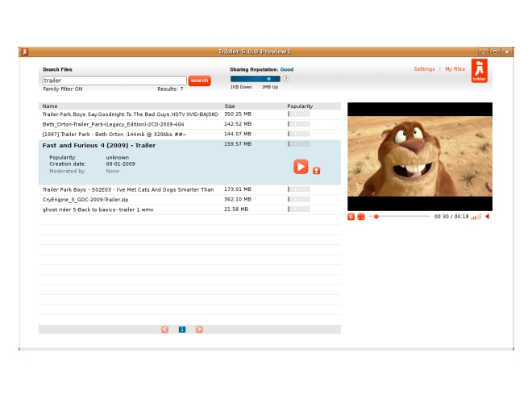Play the Fast and Furious 4 trailer

(x=301, y=166)
